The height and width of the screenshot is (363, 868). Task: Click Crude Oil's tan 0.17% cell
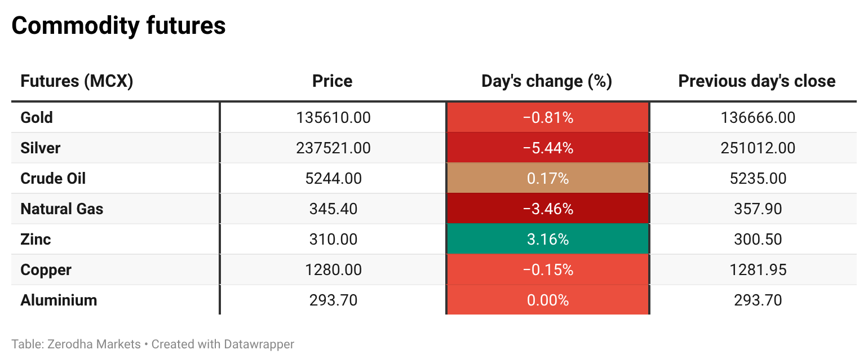pyautogui.click(x=548, y=179)
